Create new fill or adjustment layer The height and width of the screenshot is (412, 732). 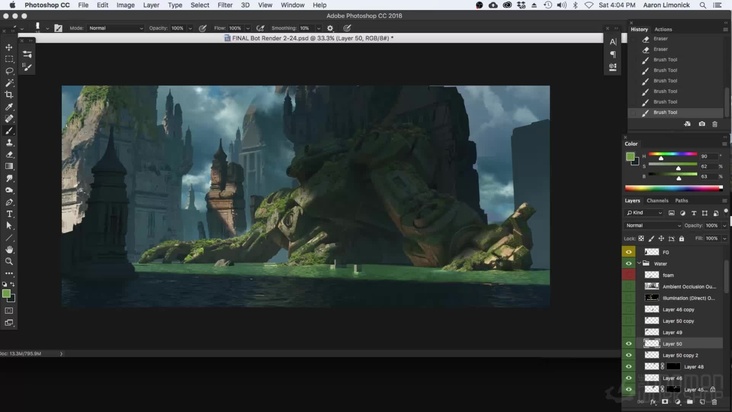[x=677, y=401]
